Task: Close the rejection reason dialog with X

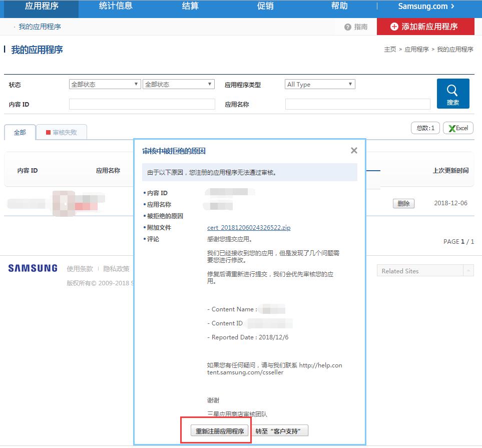Action: 354,150
